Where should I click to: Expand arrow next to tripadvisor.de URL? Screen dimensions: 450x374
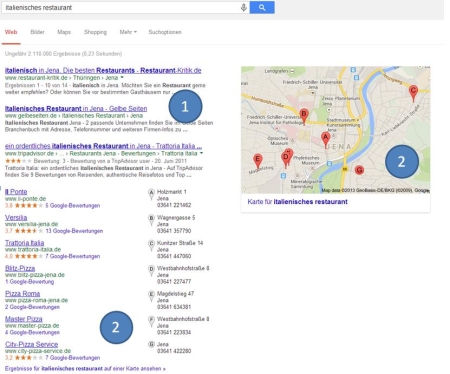coord(201,153)
